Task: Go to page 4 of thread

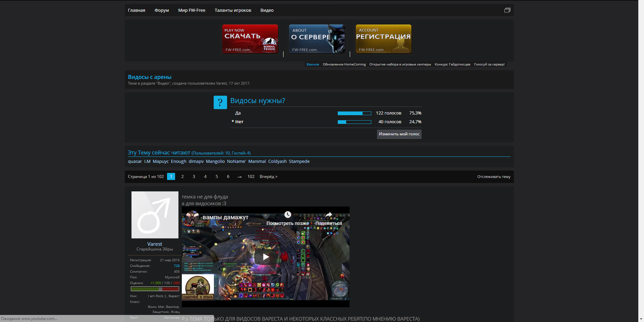Action: point(205,177)
